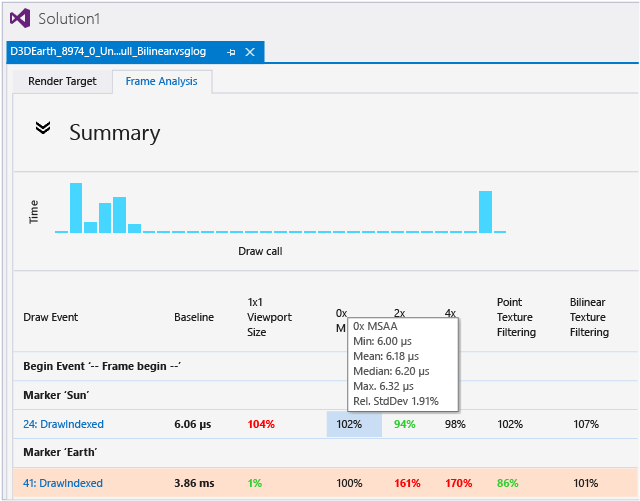Screen dimensions: 640x501
Task: Click the green 1% cell in row 41
Action: (x=255, y=483)
